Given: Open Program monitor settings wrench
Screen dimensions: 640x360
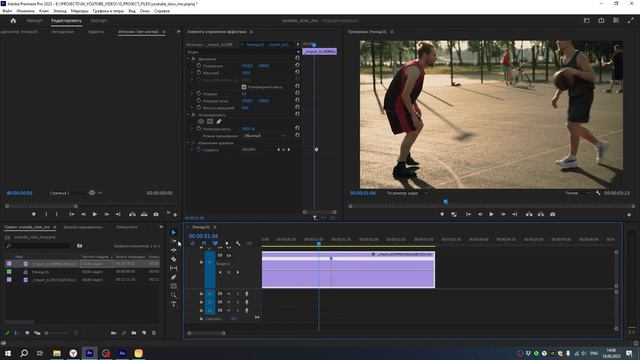Looking at the screenshot, I should pyautogui.click(x=598, y=193).
